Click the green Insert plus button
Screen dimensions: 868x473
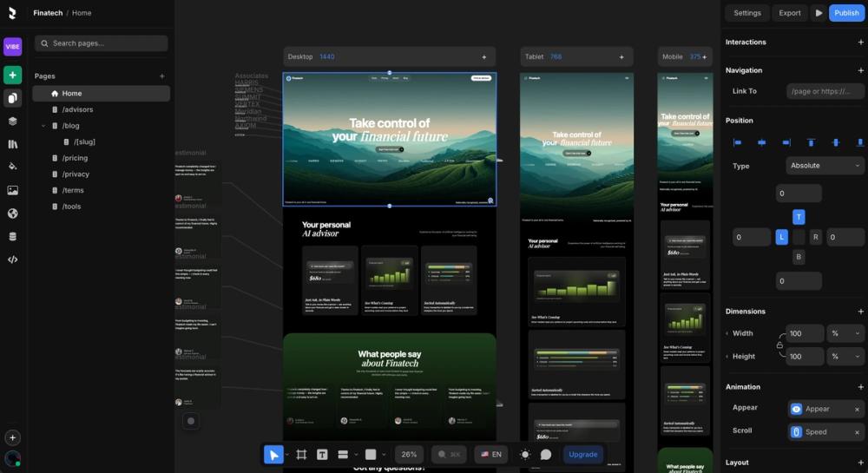click(13, 75)
